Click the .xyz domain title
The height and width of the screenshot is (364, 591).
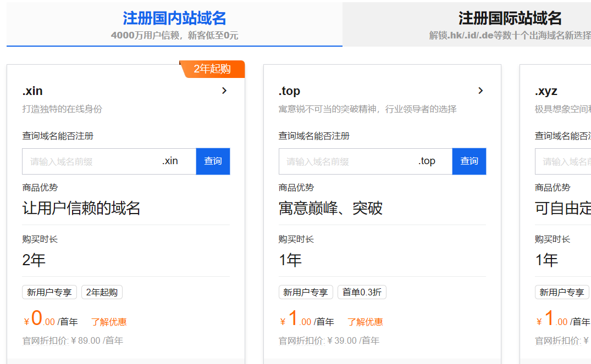pos(546,91)
